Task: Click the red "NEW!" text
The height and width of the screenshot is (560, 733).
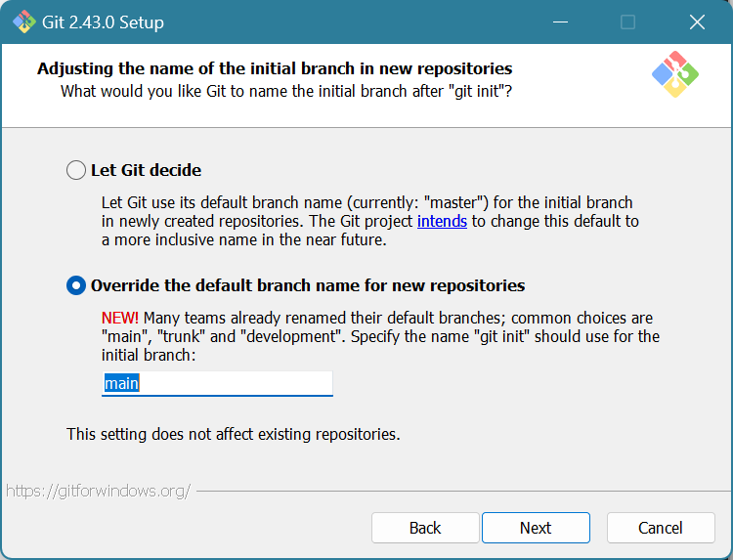Action: [x=120, y=319]
